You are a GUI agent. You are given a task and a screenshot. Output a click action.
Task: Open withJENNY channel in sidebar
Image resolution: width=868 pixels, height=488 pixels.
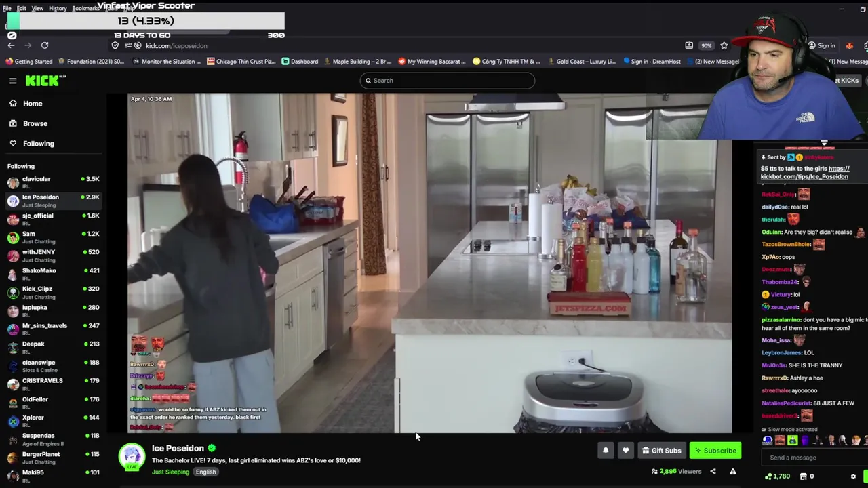coord(53,256)
